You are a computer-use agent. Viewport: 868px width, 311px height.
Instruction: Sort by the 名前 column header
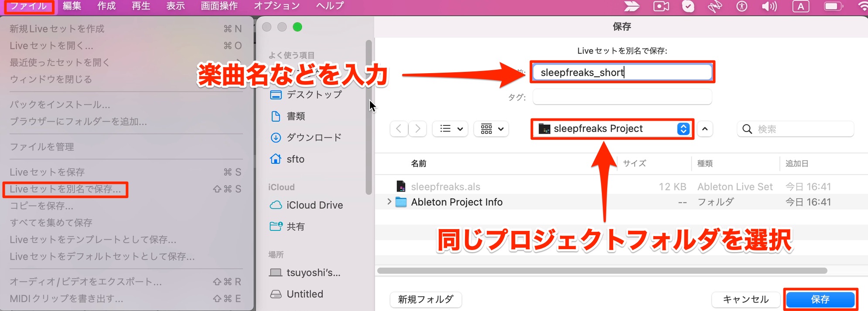(x=419, y=163)
